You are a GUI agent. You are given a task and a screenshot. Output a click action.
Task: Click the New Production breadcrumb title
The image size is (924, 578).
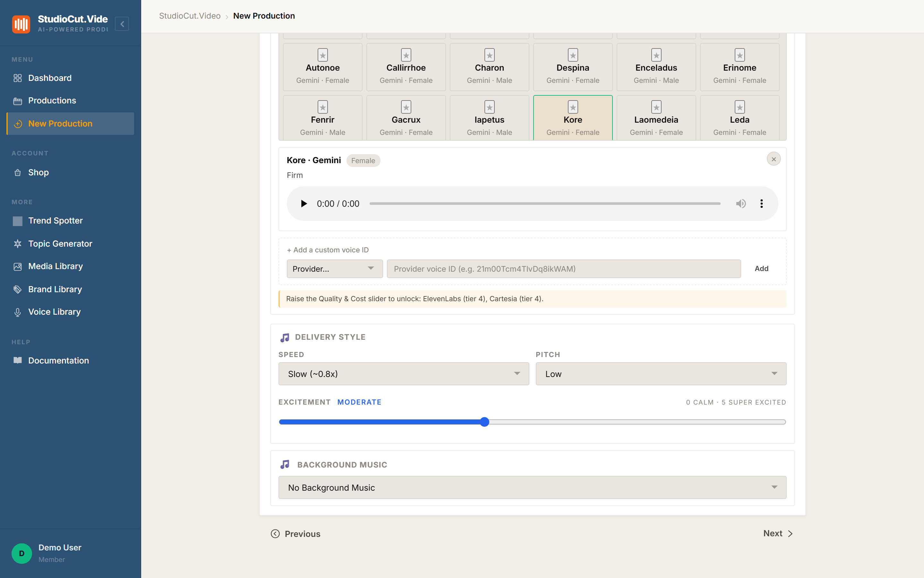pos(264,16)
